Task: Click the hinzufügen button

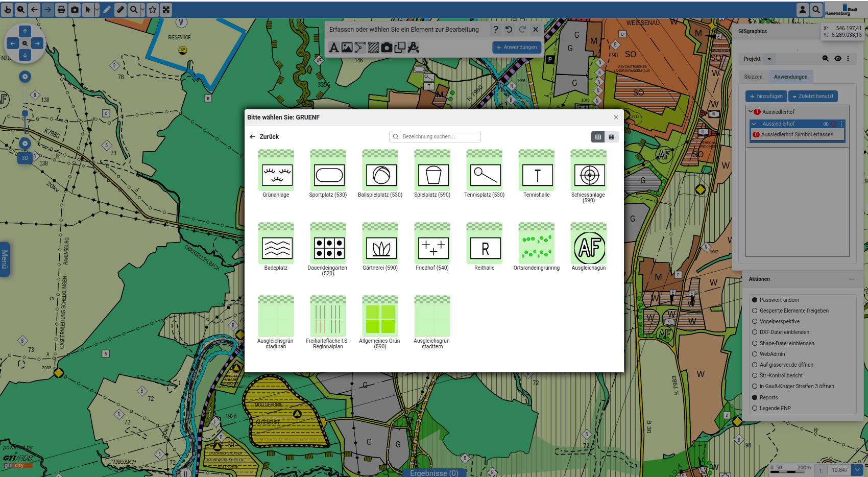Action: tap(766, 97)
